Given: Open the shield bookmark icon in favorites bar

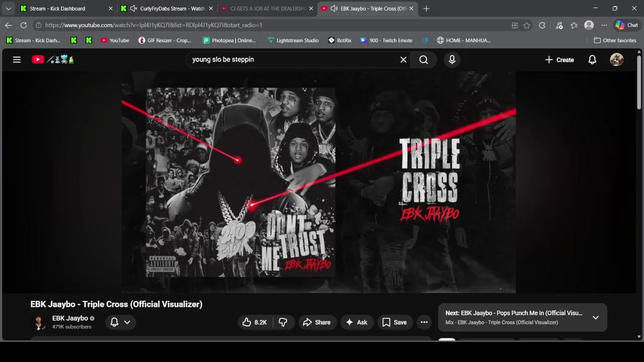Looking at the screenshot, I should pyautogui.click(x=426, y=40).
